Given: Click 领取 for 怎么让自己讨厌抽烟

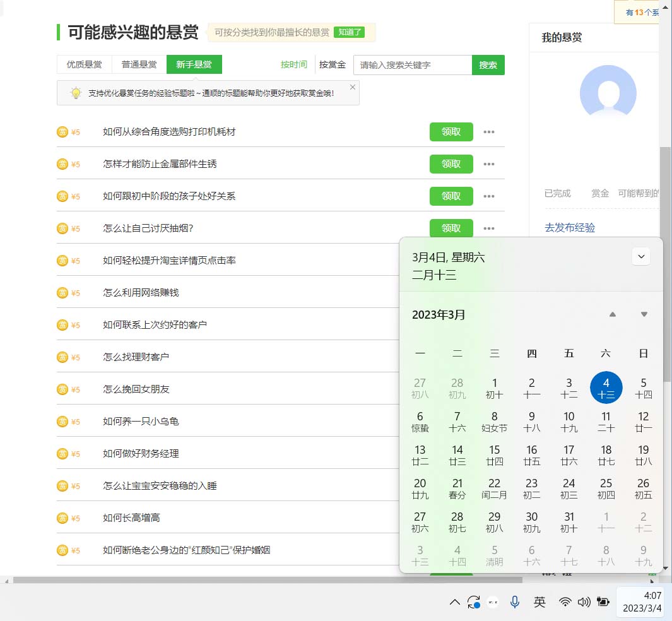Looking at the screenshot, I should pos(451,228).
